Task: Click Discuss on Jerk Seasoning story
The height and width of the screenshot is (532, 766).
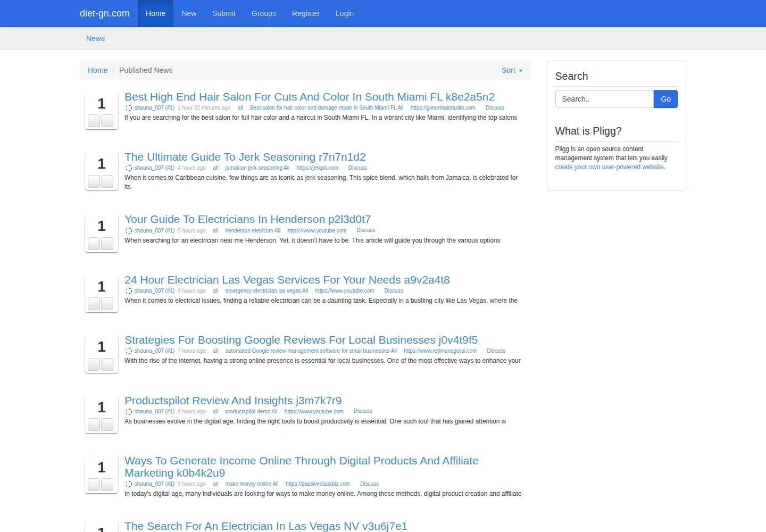Action: click(x=357, y=168)
